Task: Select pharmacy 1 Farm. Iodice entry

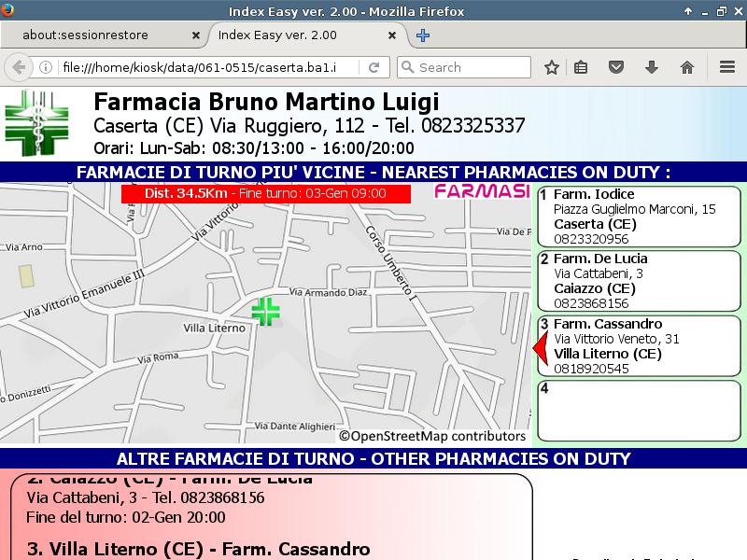Action: click(639, 217)
